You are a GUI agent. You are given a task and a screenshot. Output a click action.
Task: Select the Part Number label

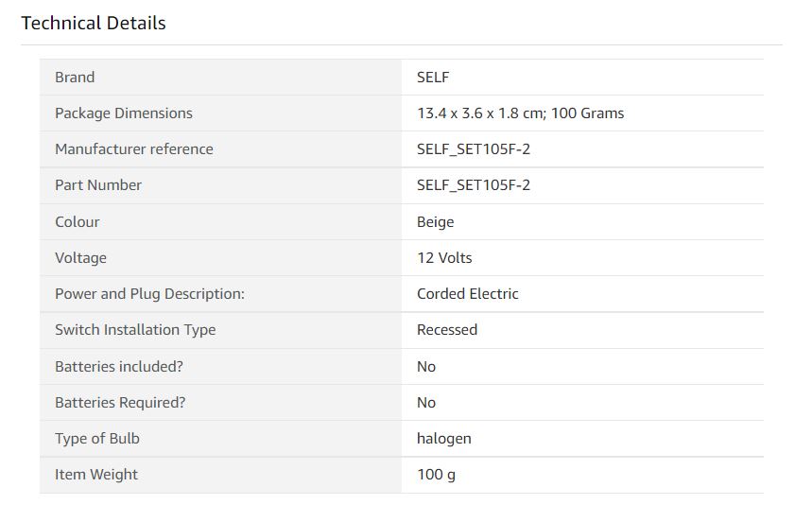click(98, 185)
